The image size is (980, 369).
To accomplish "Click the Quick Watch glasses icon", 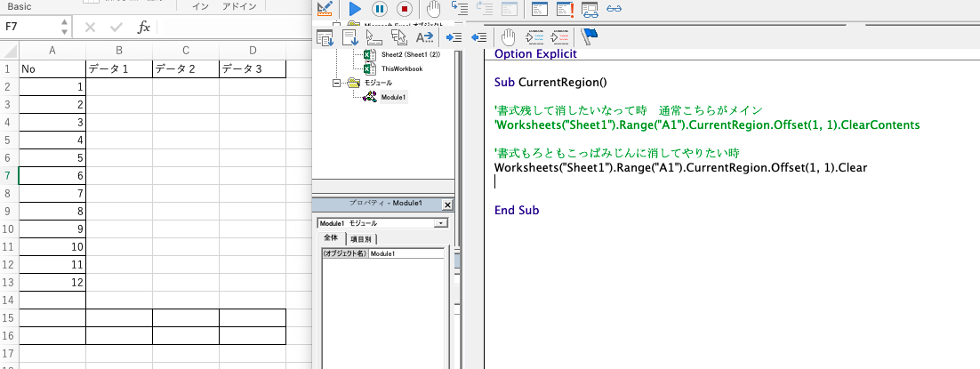I will coord(615,9).
